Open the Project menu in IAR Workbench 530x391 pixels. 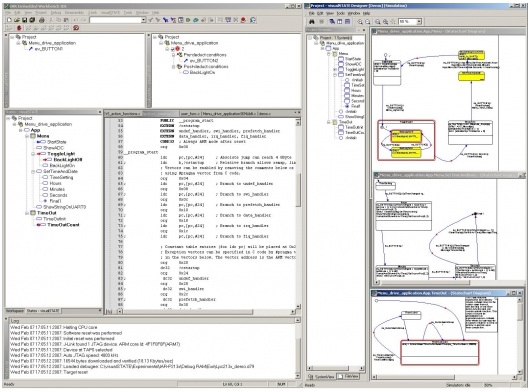[41, 13]
